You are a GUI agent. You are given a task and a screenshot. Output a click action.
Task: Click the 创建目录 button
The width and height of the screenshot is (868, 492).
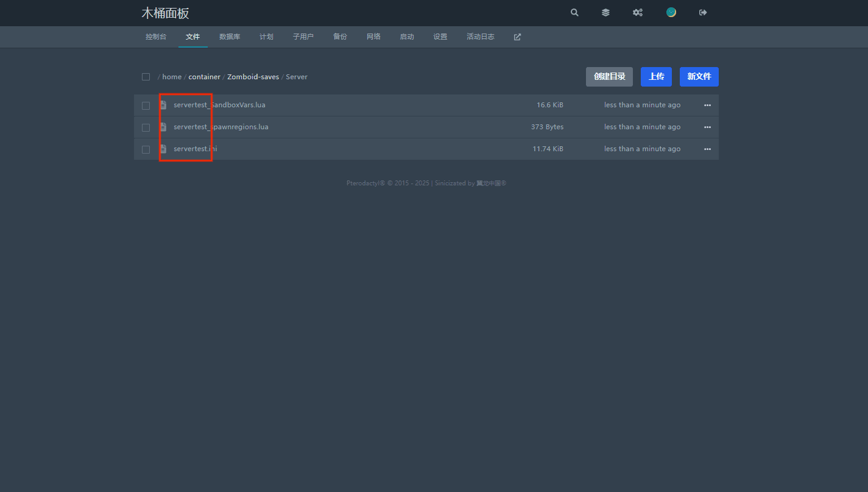tap(609, 77)
